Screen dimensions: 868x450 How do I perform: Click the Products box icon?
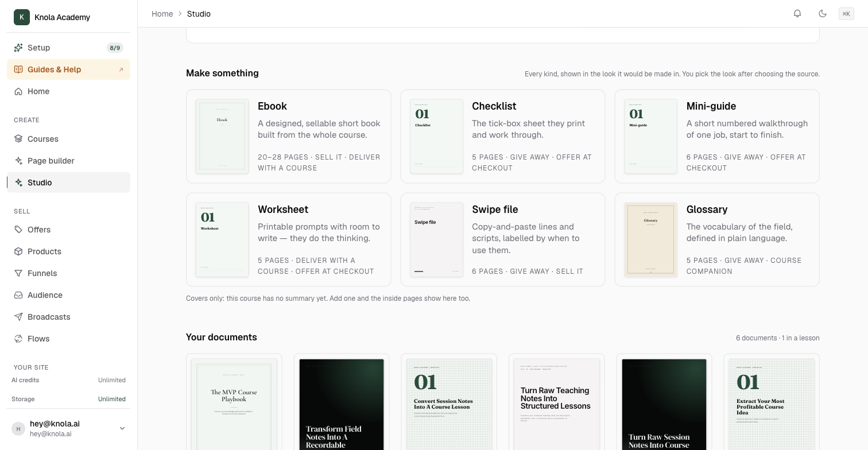tap(18, 251)
